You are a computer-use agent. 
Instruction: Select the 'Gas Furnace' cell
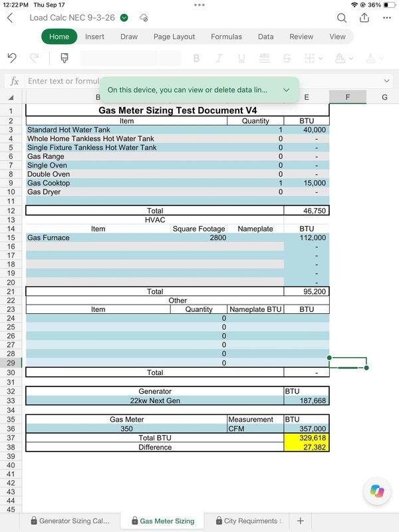pos(98,237)
